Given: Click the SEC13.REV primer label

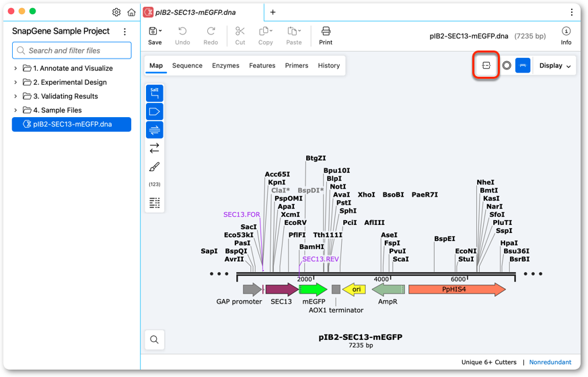Looking at the screenshot, I should [x=321, y=259].
